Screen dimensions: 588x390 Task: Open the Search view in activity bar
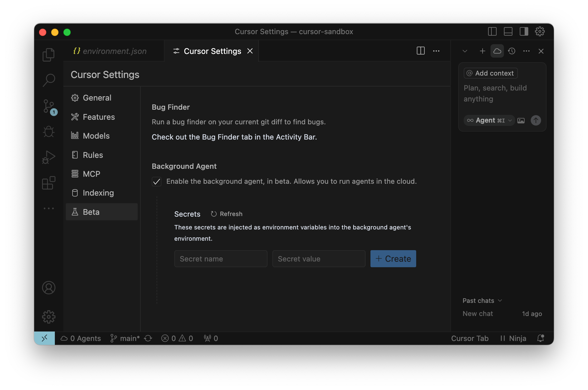click(48, 80)
